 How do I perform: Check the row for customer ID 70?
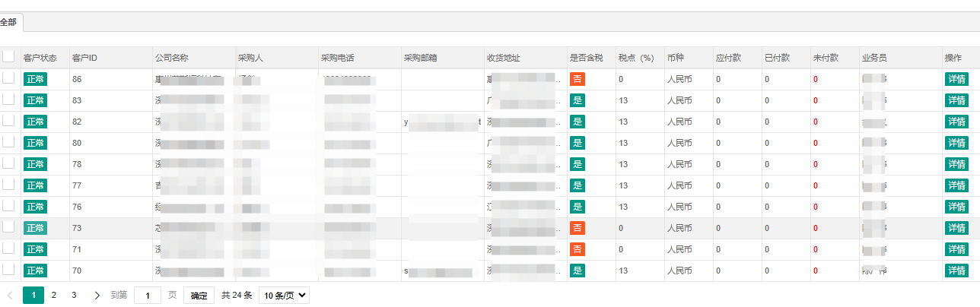pos(8,270)
